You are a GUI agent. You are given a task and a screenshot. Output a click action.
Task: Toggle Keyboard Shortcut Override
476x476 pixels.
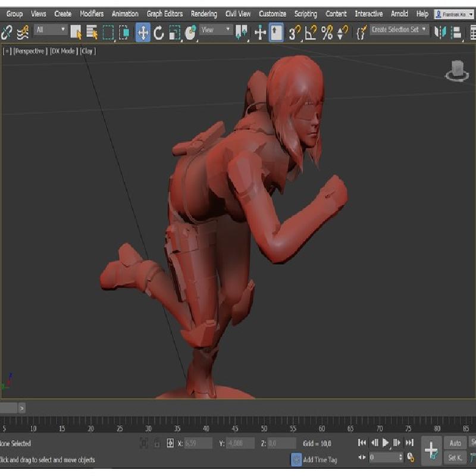[276, 33]
